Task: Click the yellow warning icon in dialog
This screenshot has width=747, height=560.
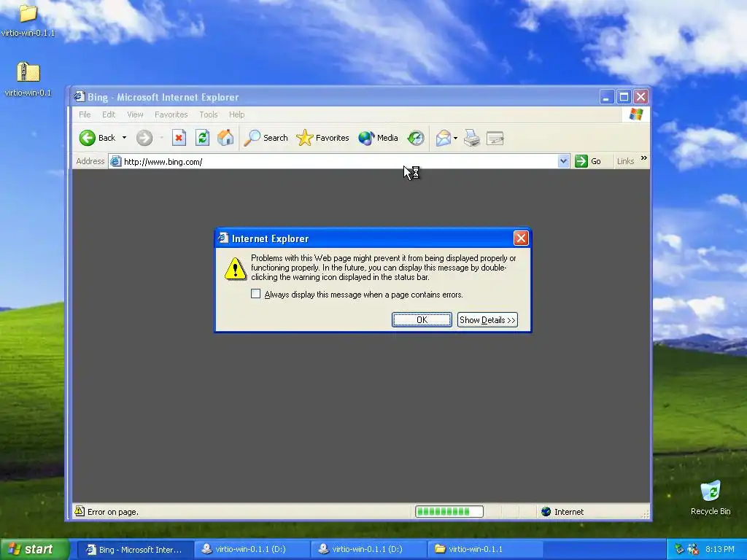Action: (236, 269)
